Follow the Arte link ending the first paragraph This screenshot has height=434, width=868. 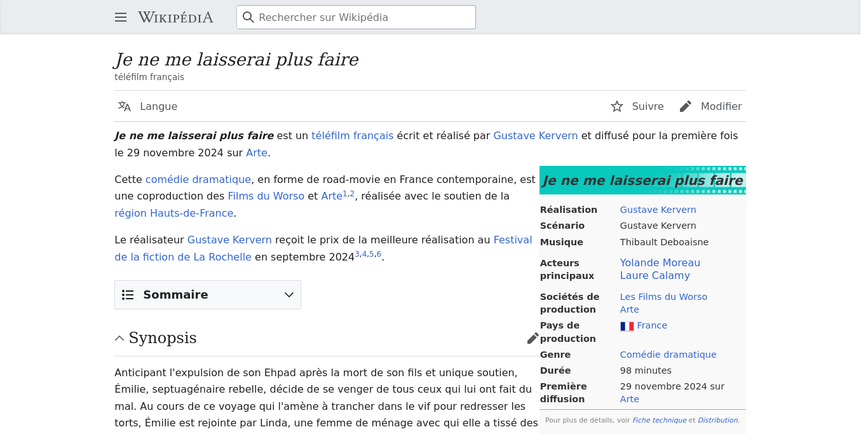click(x=257, y=153)
